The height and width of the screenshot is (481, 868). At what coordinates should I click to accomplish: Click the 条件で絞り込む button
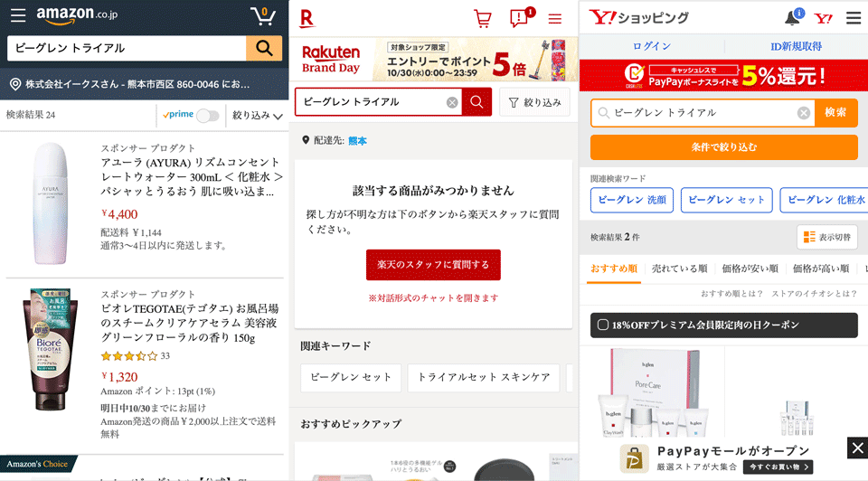point(724,147)
